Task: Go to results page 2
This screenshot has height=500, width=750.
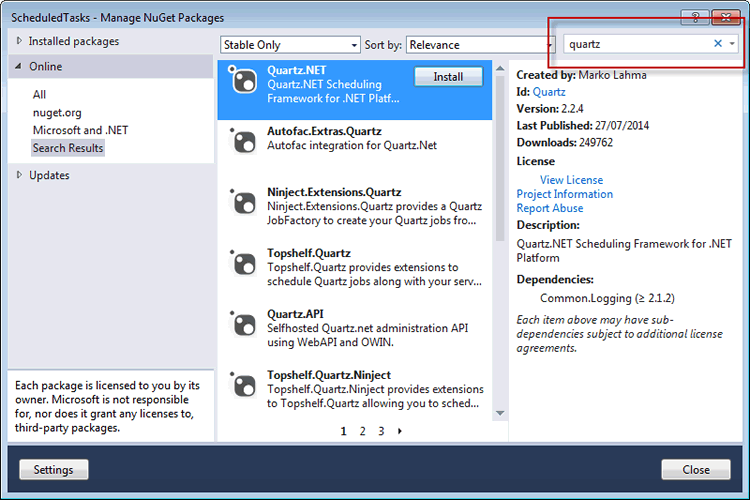Action: point(363,431)
